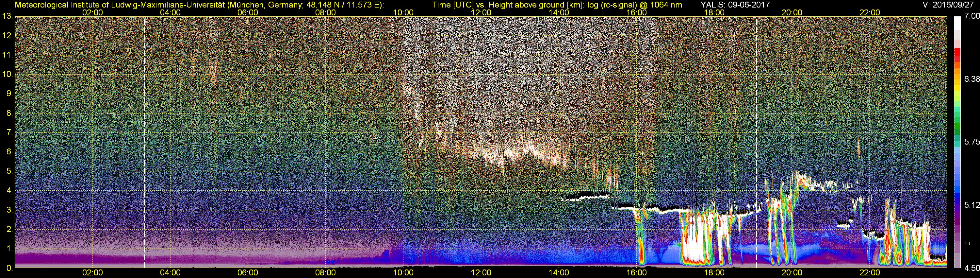Click the height axis label '1.'
The width and height of the screenshot is (980, 278).
[9, 249]
